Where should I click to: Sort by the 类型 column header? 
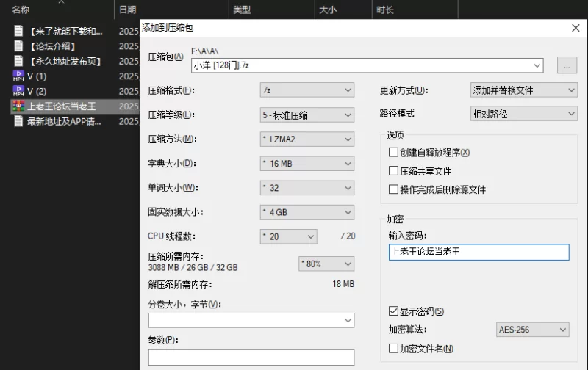click(242, 10)
